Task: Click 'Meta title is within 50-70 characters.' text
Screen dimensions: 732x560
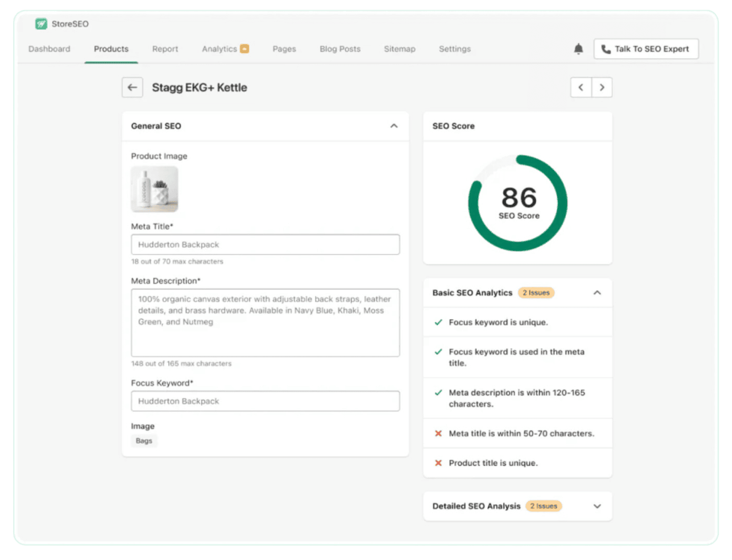Action: click(x=522, y=433)
